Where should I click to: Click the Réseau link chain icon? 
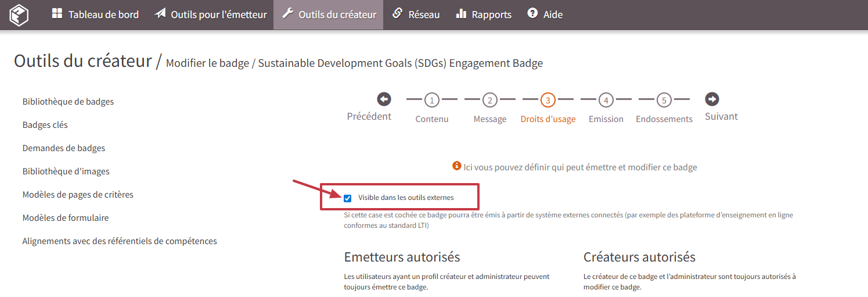(x=397, y=13)
